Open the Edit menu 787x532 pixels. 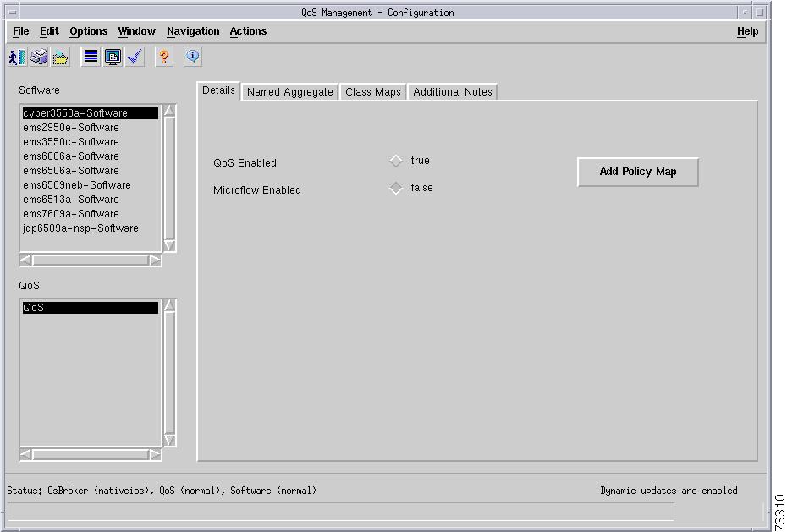pos(49,31)
